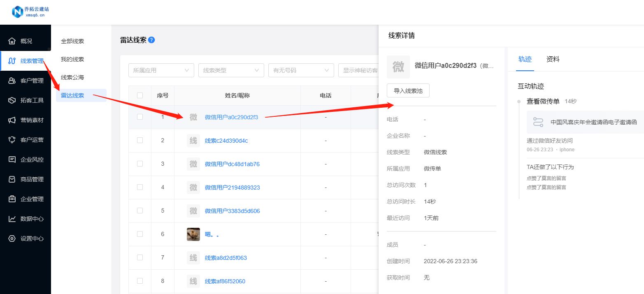Switch to the 资料 tab
This screenshot has height=294, width=644.
coord(553,59)
